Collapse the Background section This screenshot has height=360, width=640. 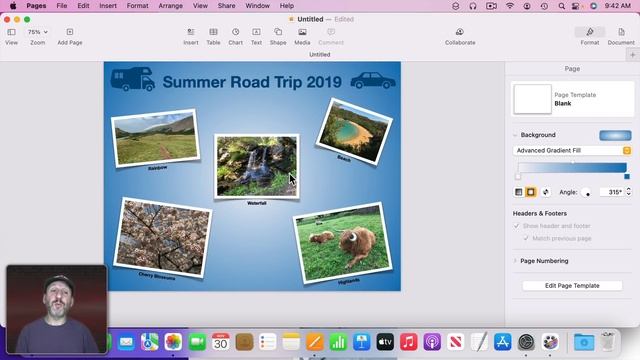(x=515, y=135)
